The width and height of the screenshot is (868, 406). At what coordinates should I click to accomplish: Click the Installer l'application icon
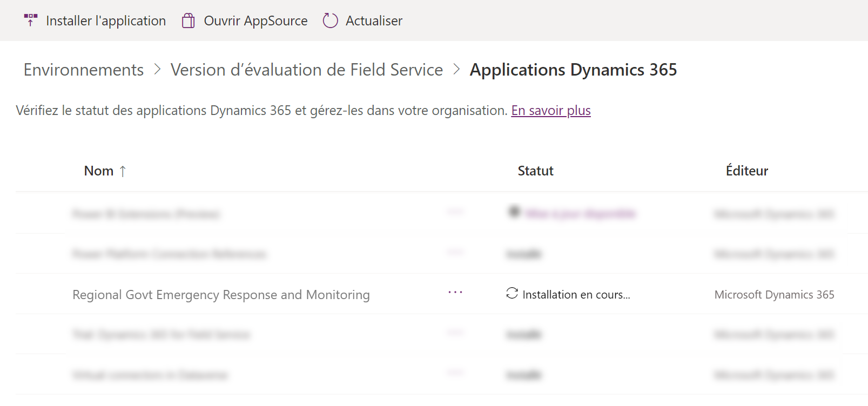31,21
